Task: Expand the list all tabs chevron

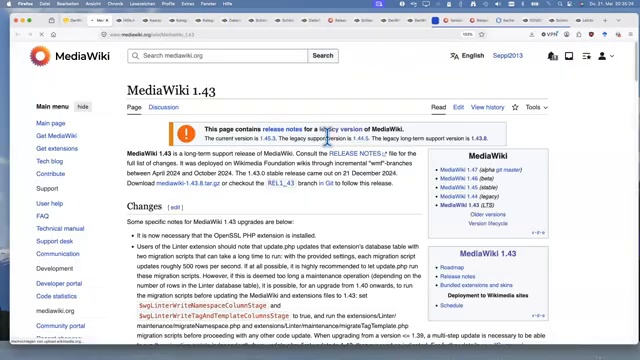Action: point(618,20)
